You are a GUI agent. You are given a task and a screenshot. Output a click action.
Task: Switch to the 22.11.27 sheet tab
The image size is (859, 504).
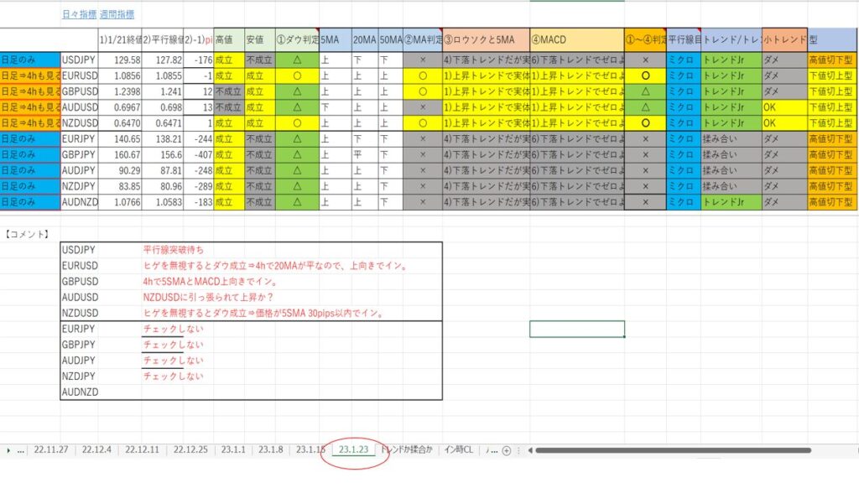(x=51, y=449)
